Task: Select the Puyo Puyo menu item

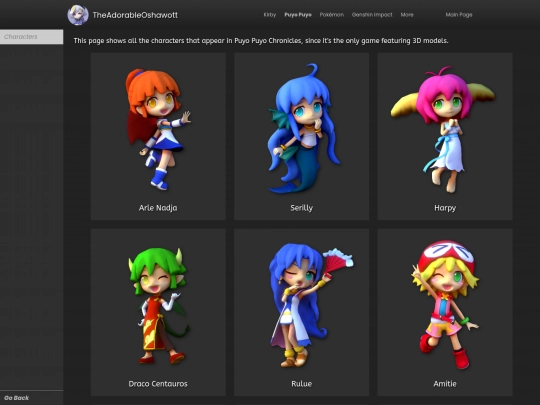Action: (x=298, y=15)
